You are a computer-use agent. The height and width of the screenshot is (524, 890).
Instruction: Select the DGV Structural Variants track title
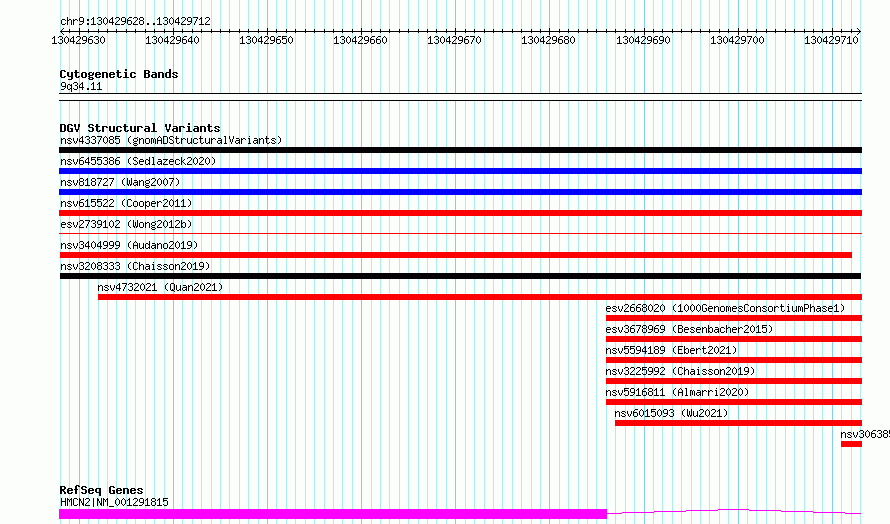coord(140,128)
